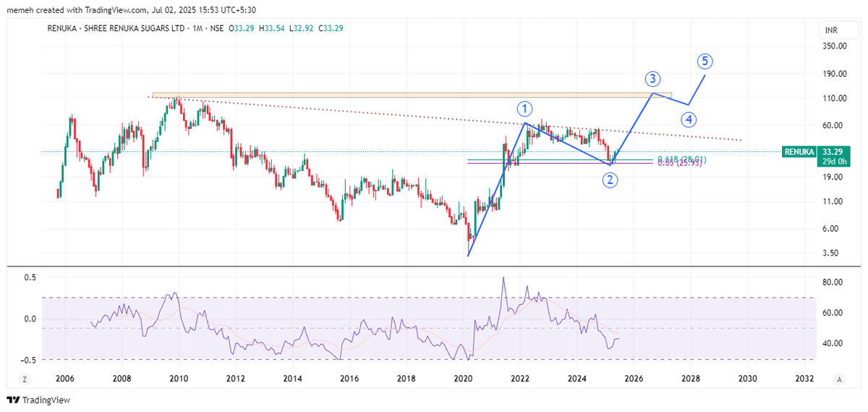This screenshot has width=868, height=412.
Task: Click the 2026 year label on time axis
Action: point(634,379)
